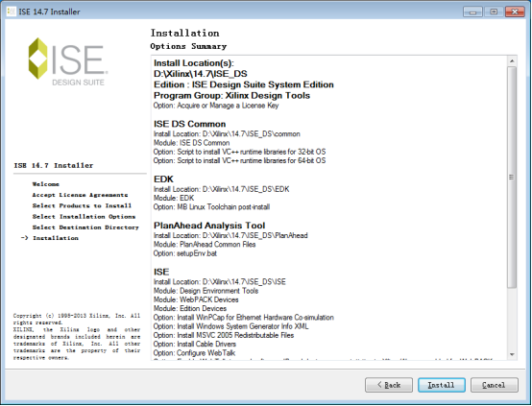Viewport: 532px width, 406px height.
Task: Cancel the ISE installation
Action: coord(494,385)
